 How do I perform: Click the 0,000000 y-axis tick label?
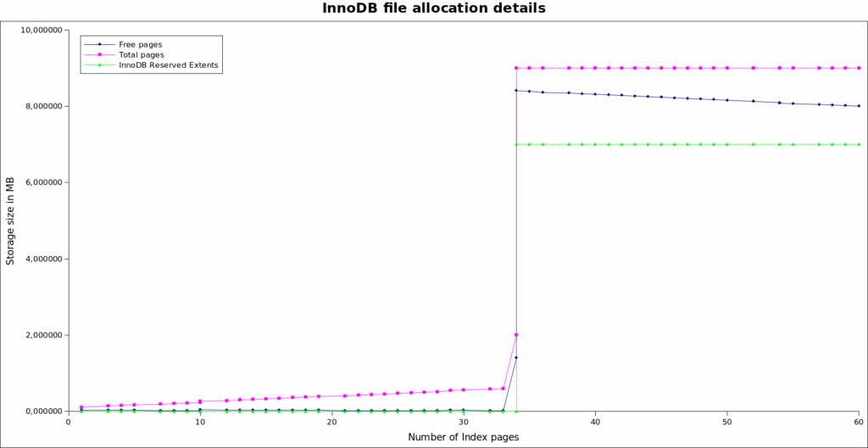[x=42, y=412]
